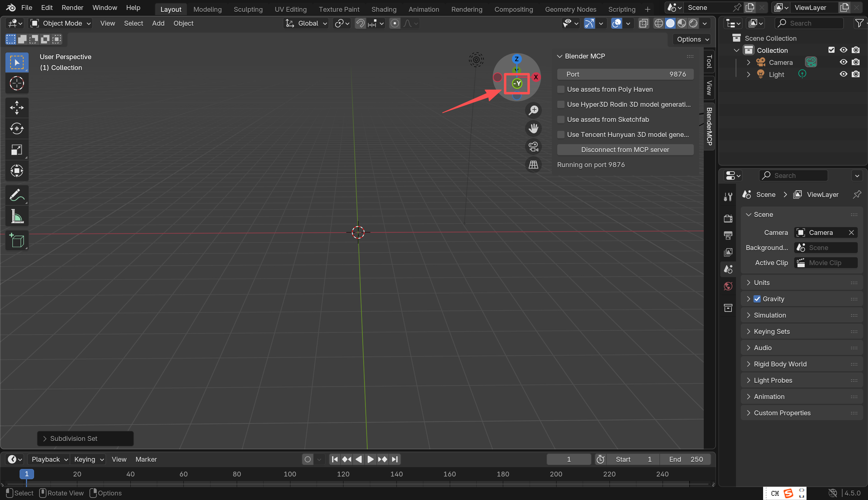Image resolution: width=868 pixels, height=500 pixels.
Task: Click Disconnect from MCP server
Action: coord(625,149)
